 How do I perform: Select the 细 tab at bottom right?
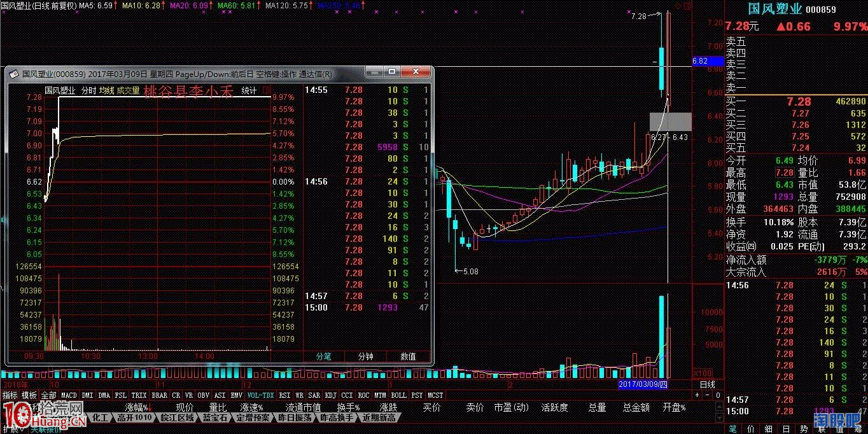click(769, 428)
